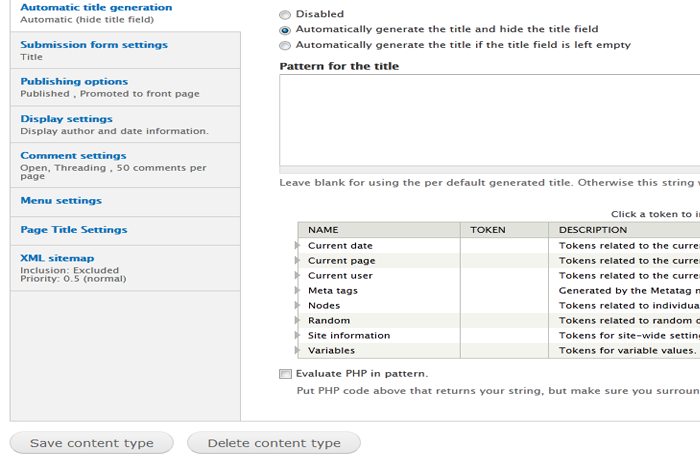The height and width of the screenshot is (461, 700).
Task: Expand the Meta tags token group
Action: 297,291
